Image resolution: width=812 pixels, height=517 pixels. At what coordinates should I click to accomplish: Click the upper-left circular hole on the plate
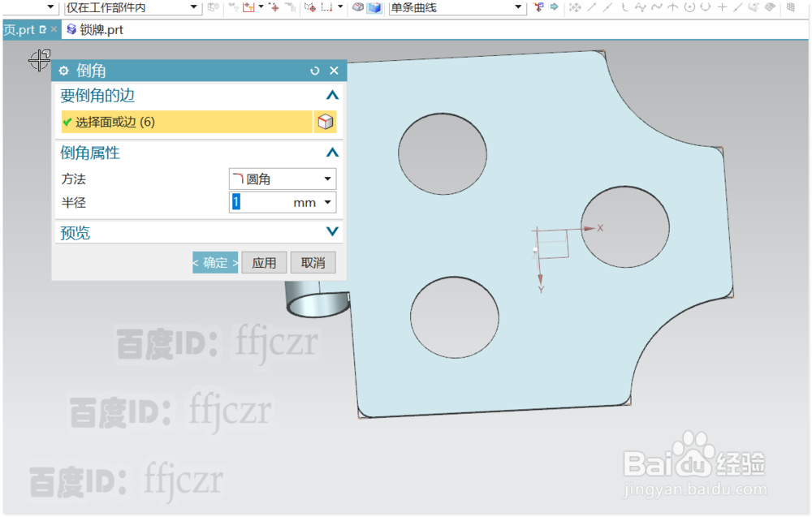[x=443, y=153]
